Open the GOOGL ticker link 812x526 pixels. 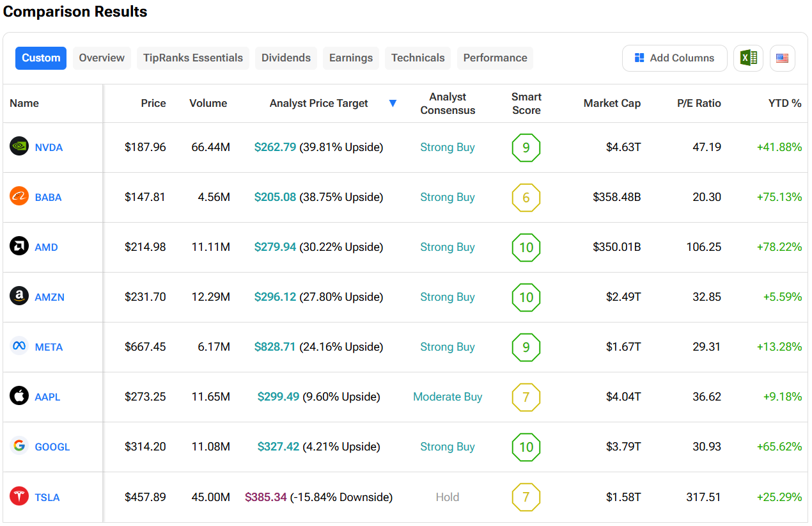tap(52, 447)
